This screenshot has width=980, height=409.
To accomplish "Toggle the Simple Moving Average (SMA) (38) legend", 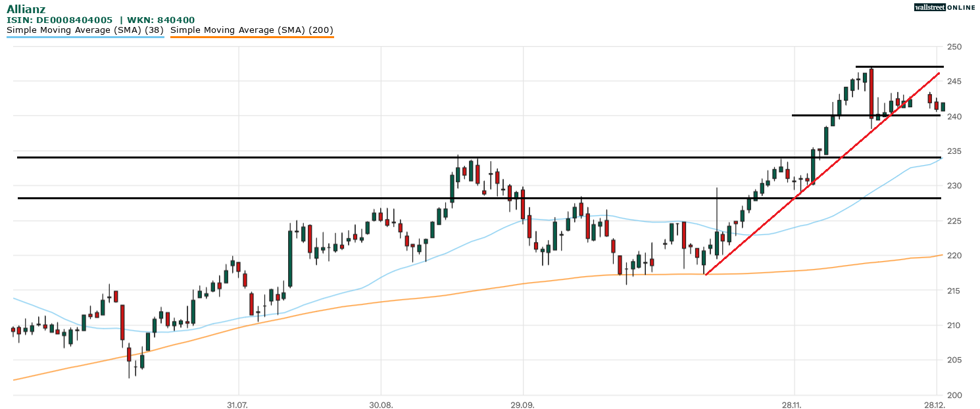I will coord(86,30).
